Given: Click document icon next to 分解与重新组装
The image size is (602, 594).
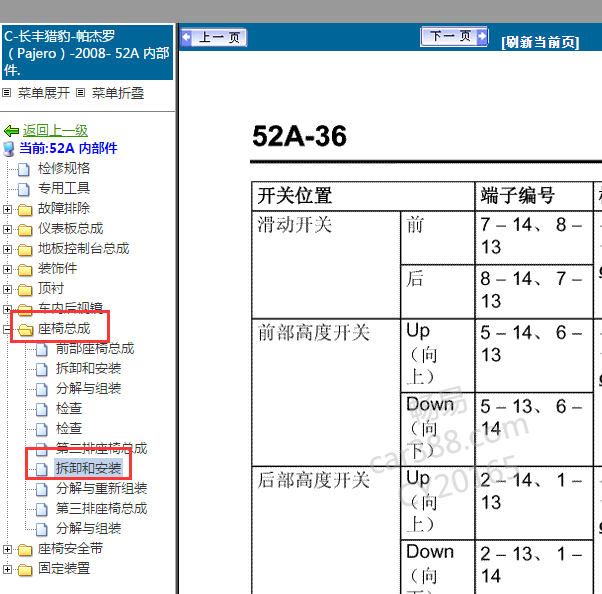Looking at the screenshot, I should pos(41,489).
